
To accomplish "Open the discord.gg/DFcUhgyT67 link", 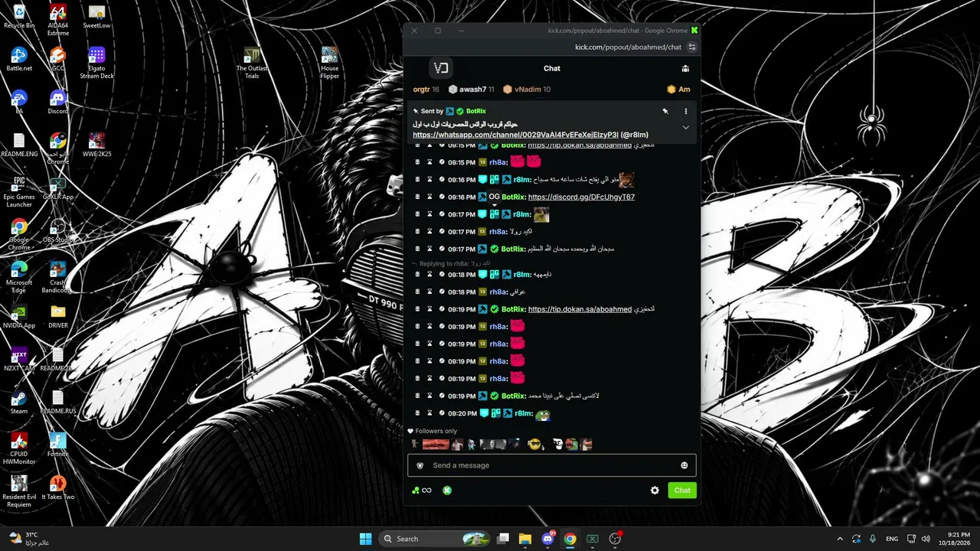I will pos(581,197).
